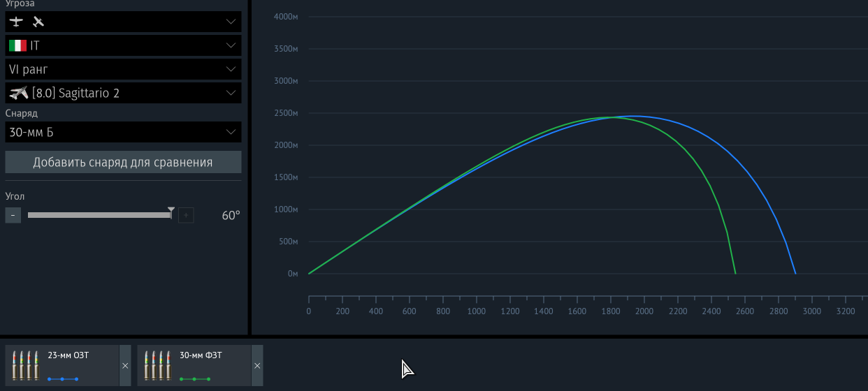Image resolution: width=868 pixels, height=391 pixels.
Task: Decrease the angle with the minus button
Action: [x=13, y=215]
